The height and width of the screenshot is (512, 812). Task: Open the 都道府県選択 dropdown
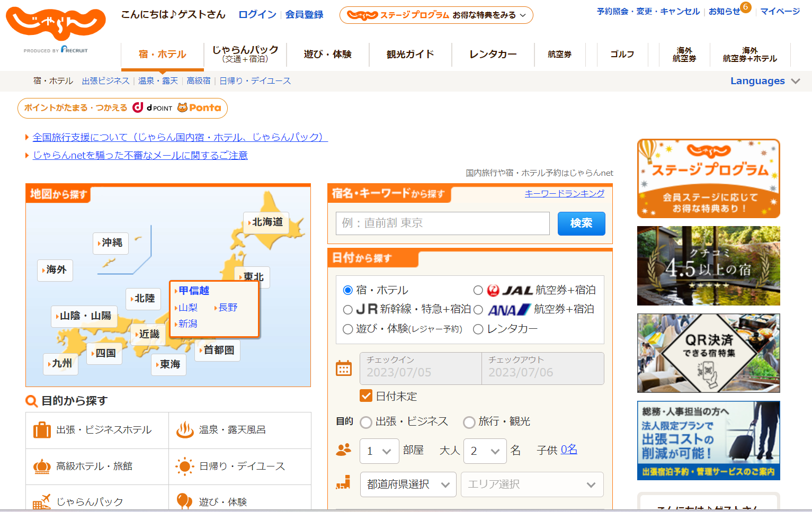[408, 484]
